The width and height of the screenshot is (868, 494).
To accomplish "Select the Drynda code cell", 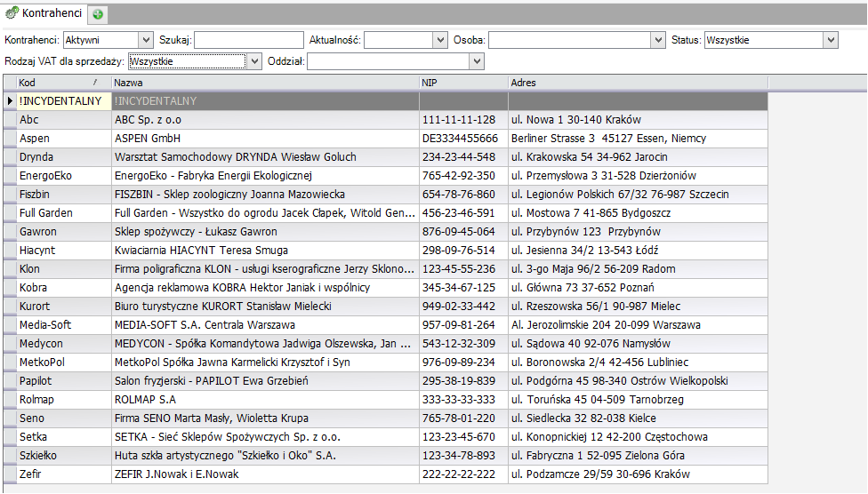I will [64, 157].
